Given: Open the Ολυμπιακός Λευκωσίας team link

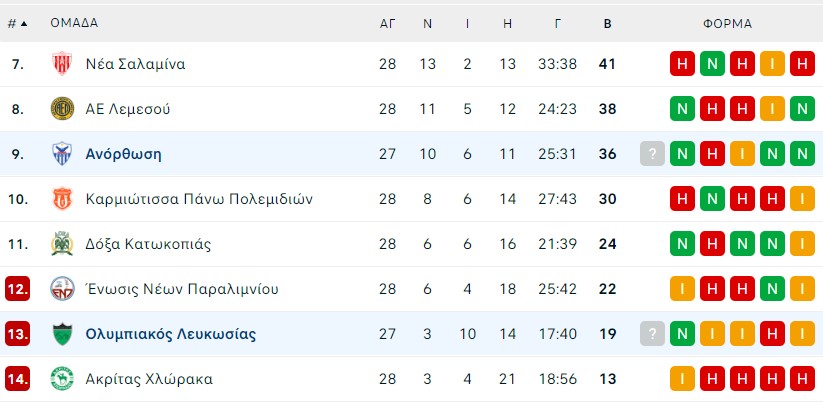Looking at the screenshot, I should click(x=171, y=334).
